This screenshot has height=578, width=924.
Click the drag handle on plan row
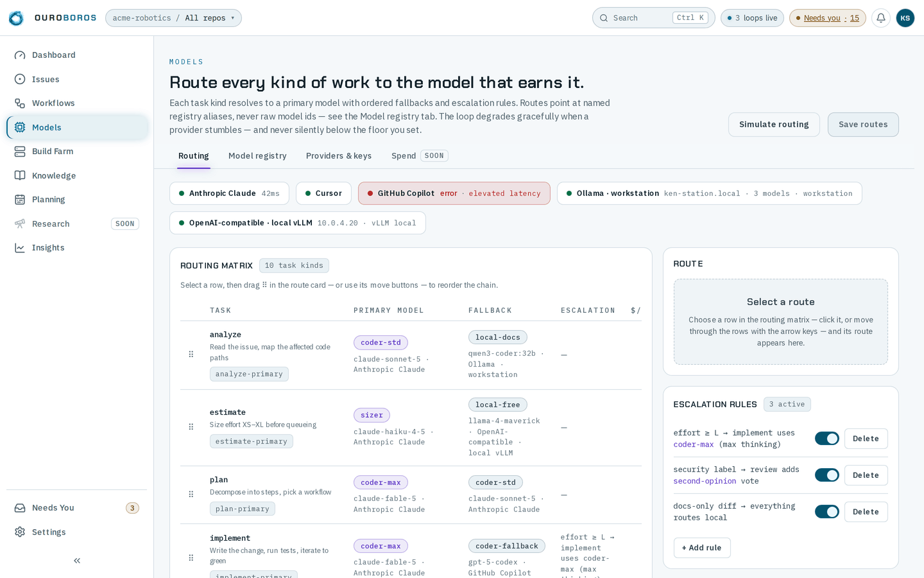click(x=191, y=494)
